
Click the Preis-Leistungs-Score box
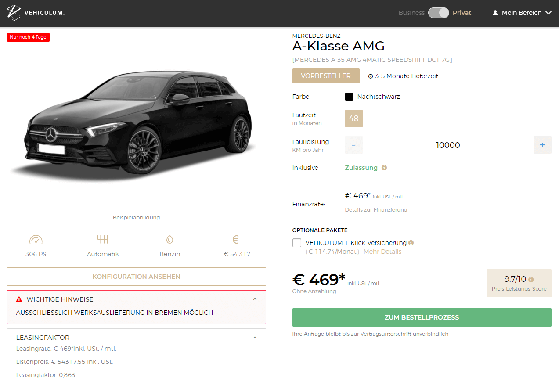(519, 283)
